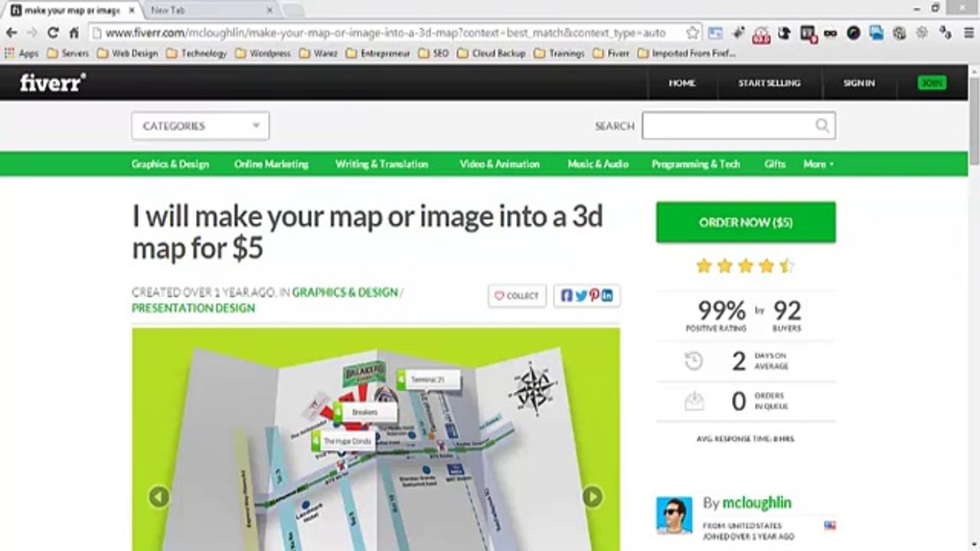
Task: Bookmark this page with the star icon
Action: (692, 33)
